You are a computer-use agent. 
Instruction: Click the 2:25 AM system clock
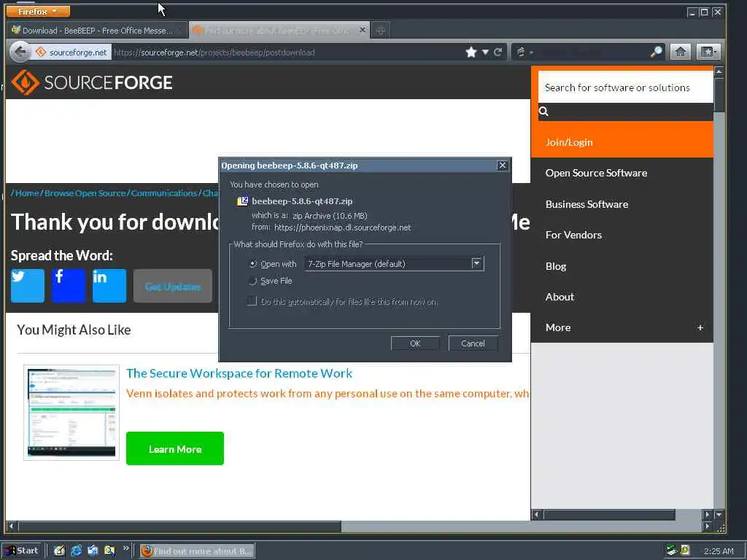click(719, 551)
